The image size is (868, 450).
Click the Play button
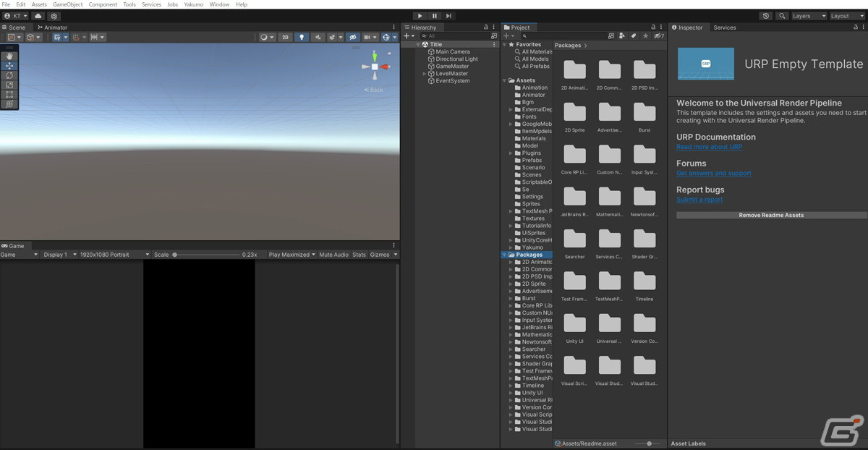(420, 16)
